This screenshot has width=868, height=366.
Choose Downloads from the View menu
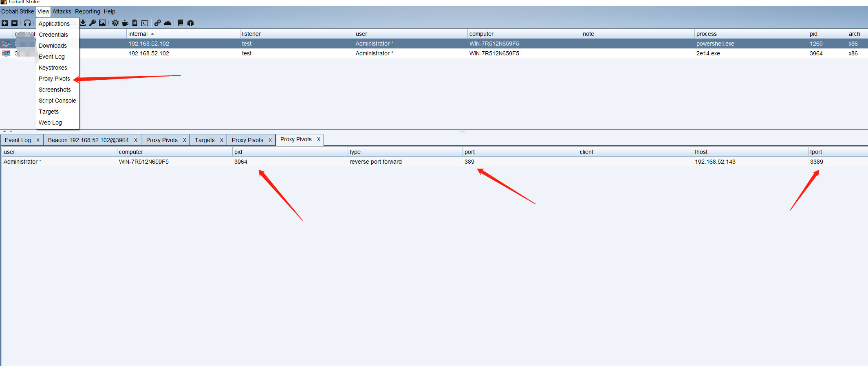[57, 46]
